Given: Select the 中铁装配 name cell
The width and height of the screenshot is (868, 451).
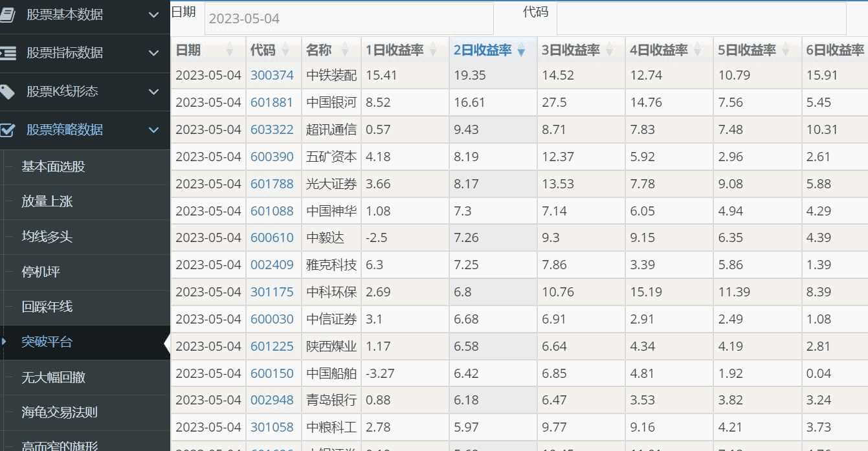Looking at the screenshot, I should (x=331, y=75).
